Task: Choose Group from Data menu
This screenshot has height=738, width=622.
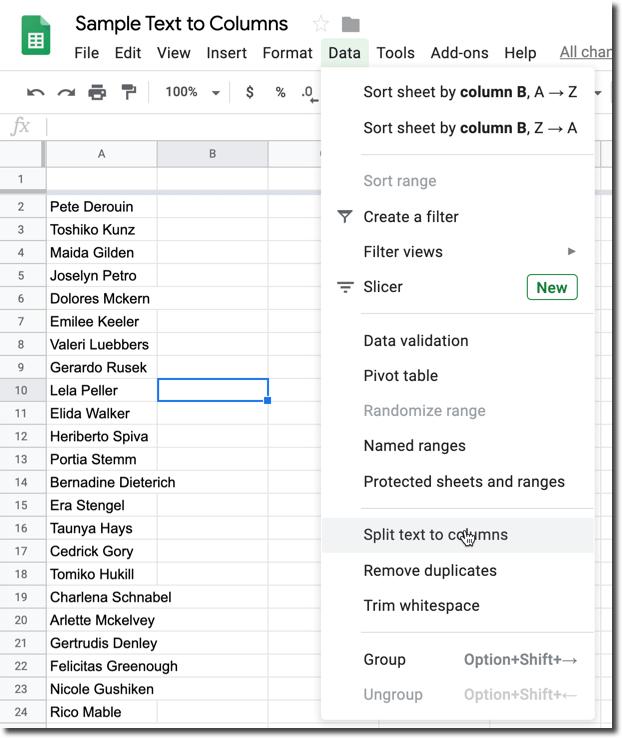Action: click(x=457, y=659)
